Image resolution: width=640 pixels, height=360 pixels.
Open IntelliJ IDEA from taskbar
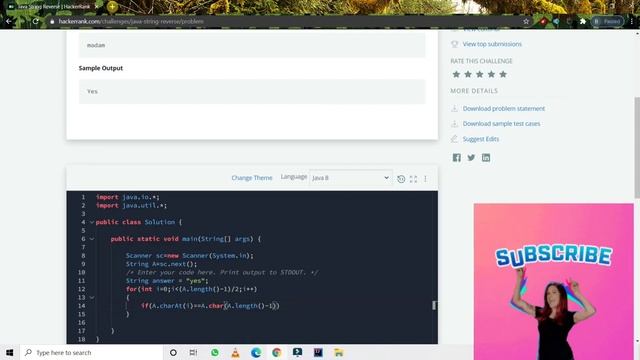click(x=318, y=352)
